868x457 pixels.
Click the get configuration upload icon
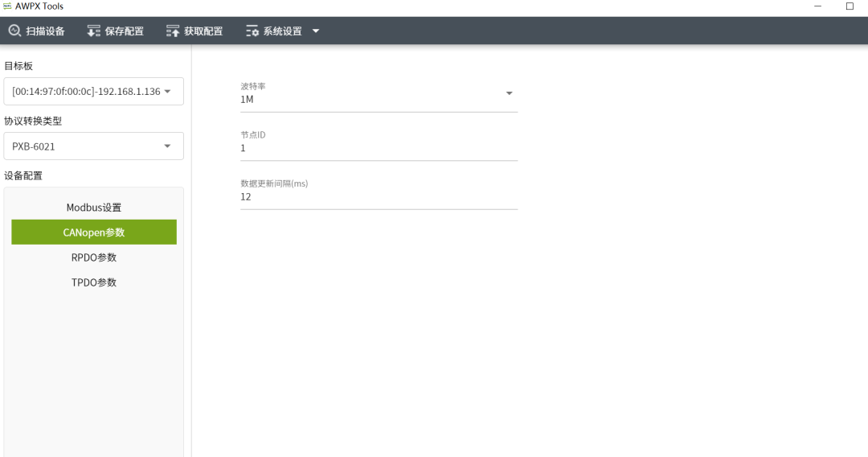point(173,31)
